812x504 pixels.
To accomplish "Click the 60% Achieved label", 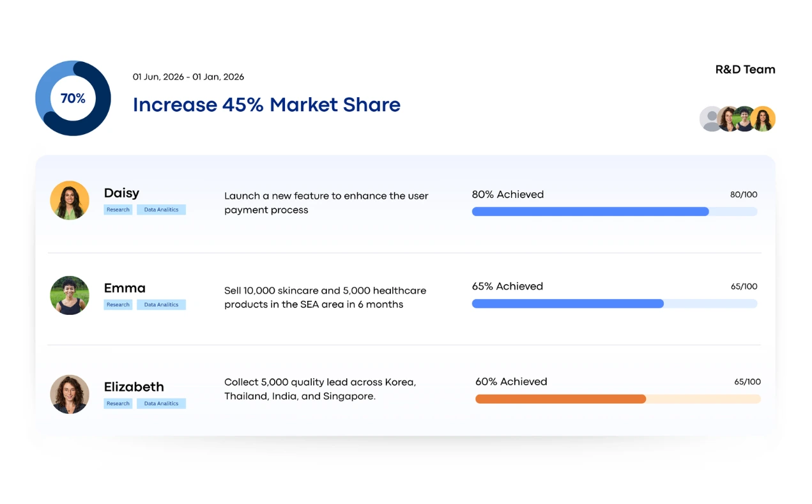I will pos(511,381).
